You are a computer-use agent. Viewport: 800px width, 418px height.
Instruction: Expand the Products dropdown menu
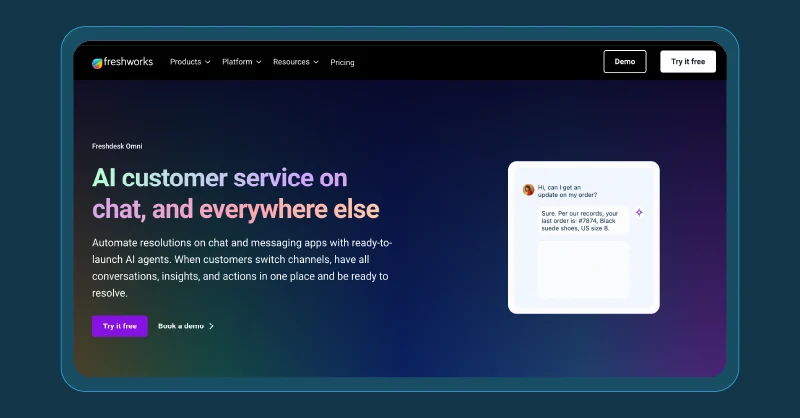pos(189,62)
